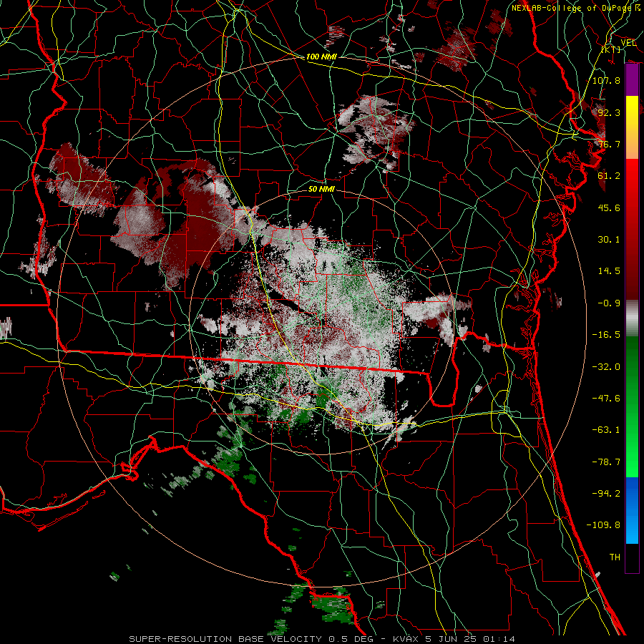The width and height of the screenshot is (644, 644).
Task: Click the 92.3 velocity scale value
Action: pyautogui.click(x=609, y=112)
